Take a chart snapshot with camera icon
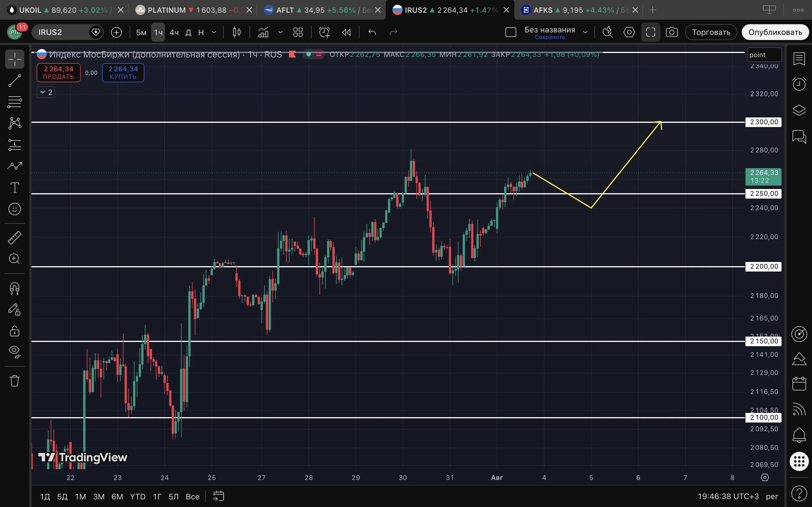Image resolution: width=812 pixels, height=507 pixels. coord(671,32)
